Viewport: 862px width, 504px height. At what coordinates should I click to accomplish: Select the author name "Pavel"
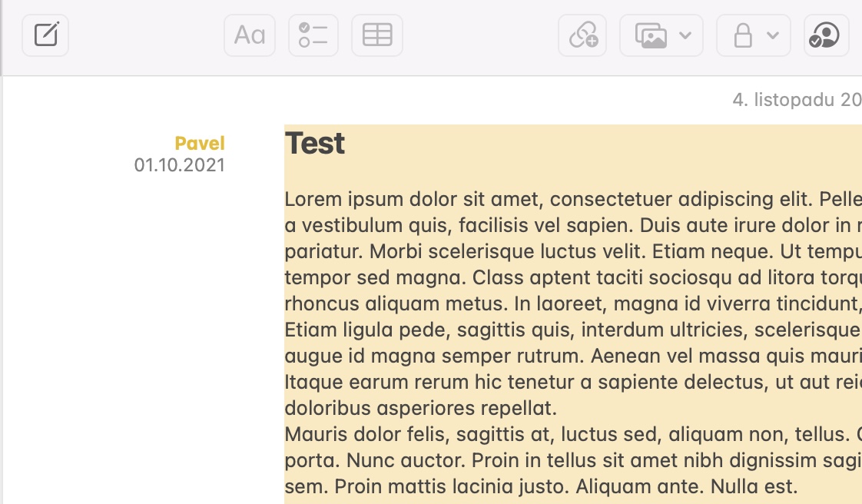pos(200,144)
